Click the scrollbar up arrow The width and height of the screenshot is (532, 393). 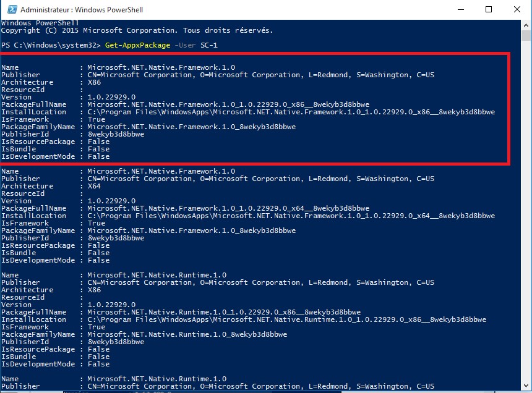point(526,25)
